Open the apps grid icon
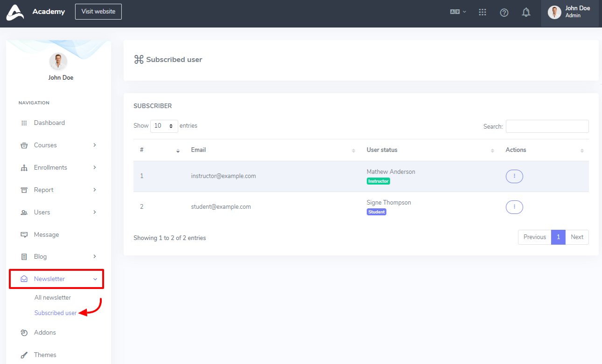This screenshot has width=602, height=364. (483, 13)
